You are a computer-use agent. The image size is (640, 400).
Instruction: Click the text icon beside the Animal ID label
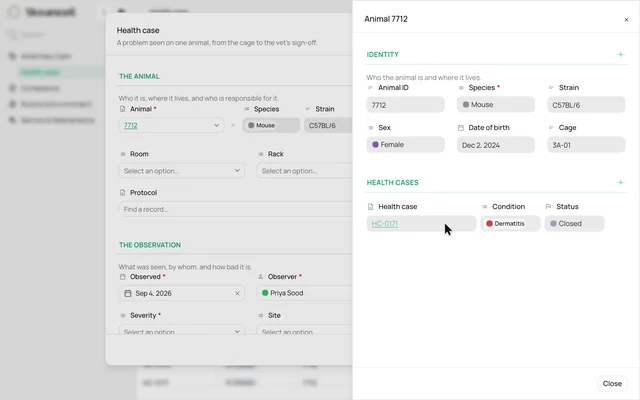coord(371,88)
